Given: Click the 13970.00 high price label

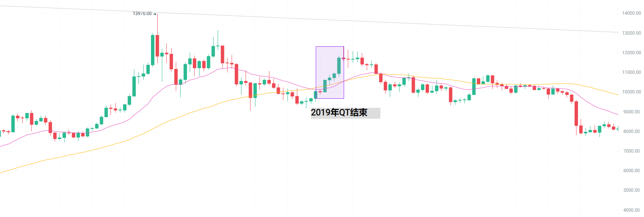Looking at the screenshot, I should (142, 14).
